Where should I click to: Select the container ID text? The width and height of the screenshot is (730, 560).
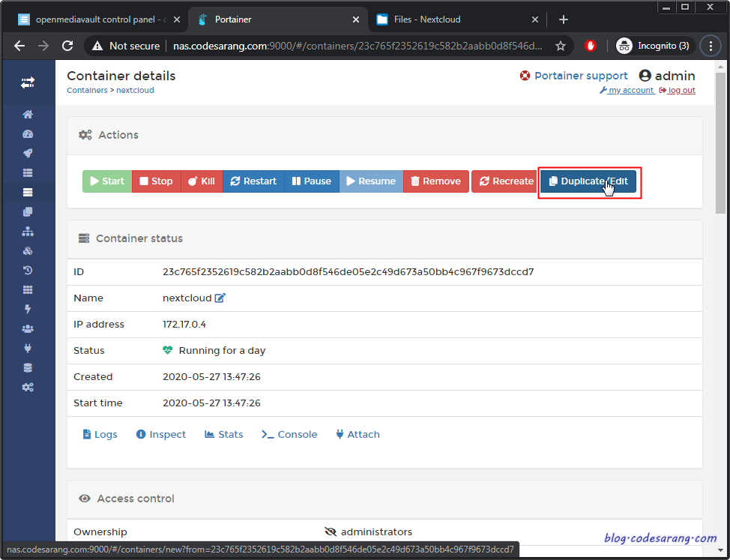pyautogui.click(x=349, y=272)
